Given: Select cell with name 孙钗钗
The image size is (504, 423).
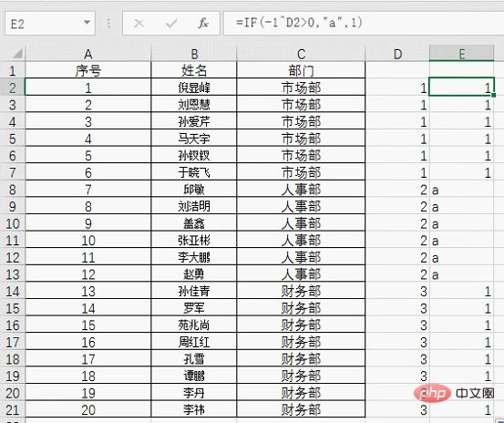Looking at the screenshot, I should coord(194,155).
